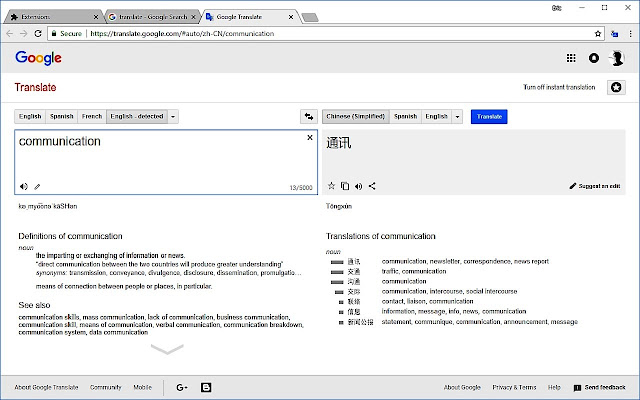Expand more definitions chevron

pyautogui.click(x=167, y=349)
